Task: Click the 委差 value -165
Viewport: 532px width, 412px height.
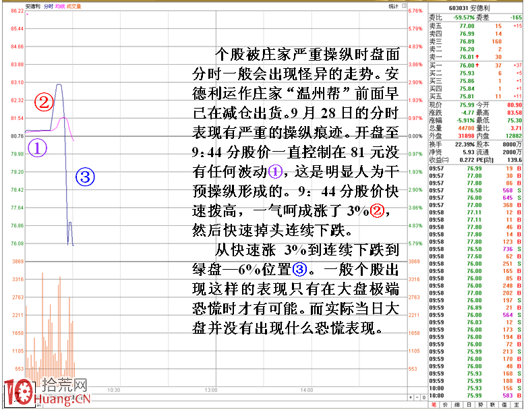Action: click(516, 18)
